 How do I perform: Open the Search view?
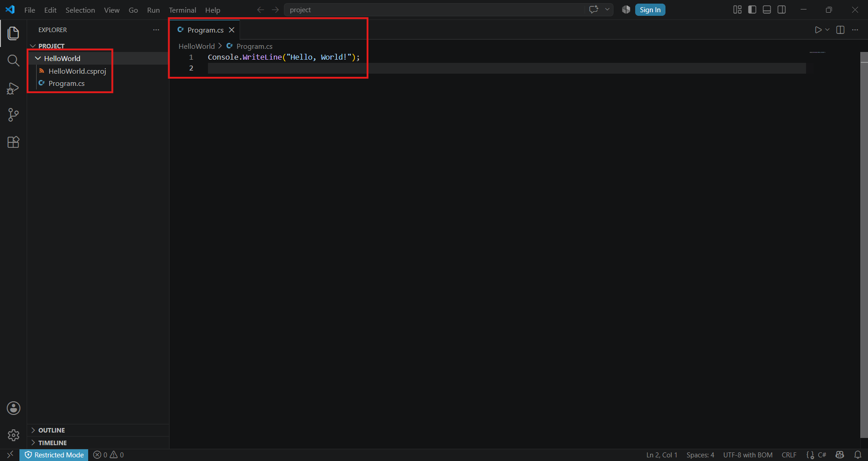pos(14,61)
